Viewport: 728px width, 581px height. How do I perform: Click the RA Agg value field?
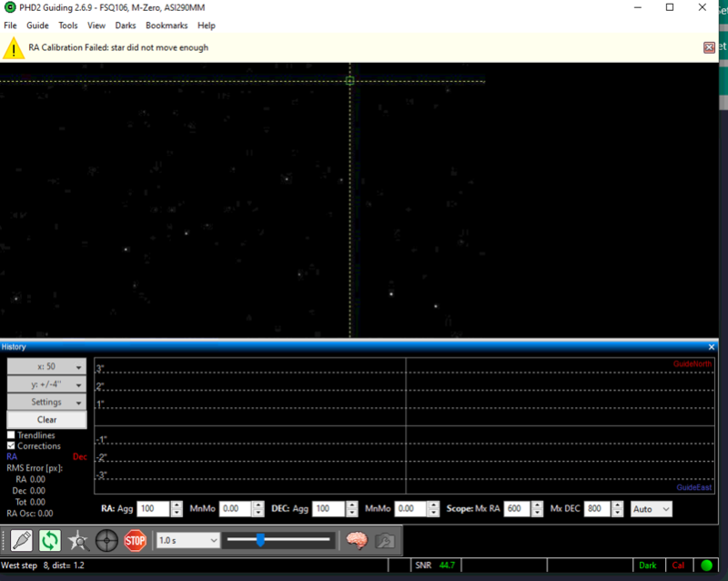[153, 509]
